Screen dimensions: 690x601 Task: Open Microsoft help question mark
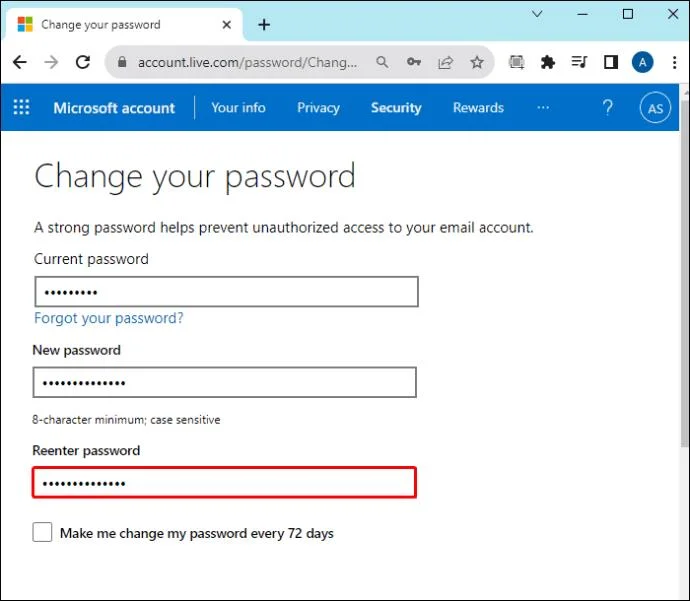tap(608, 107)
